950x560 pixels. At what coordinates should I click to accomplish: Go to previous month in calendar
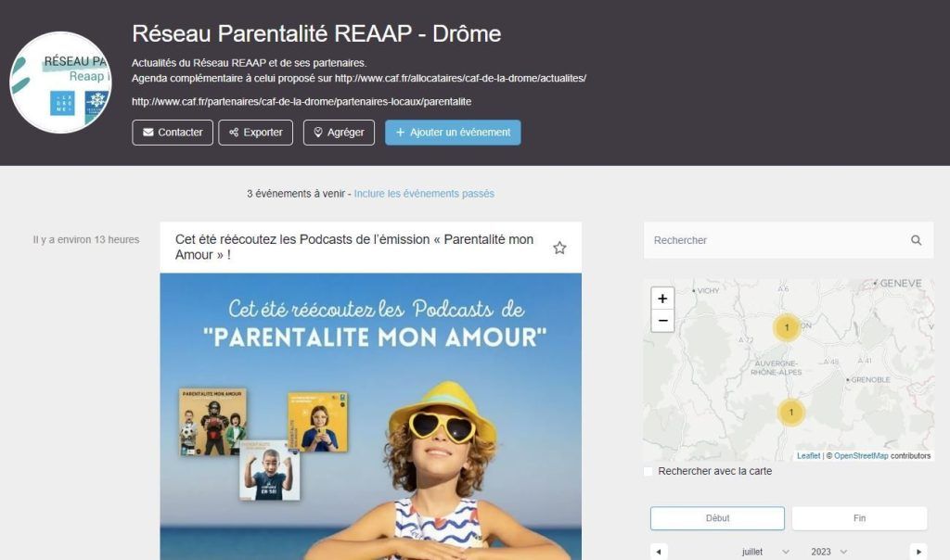[659, 552]
